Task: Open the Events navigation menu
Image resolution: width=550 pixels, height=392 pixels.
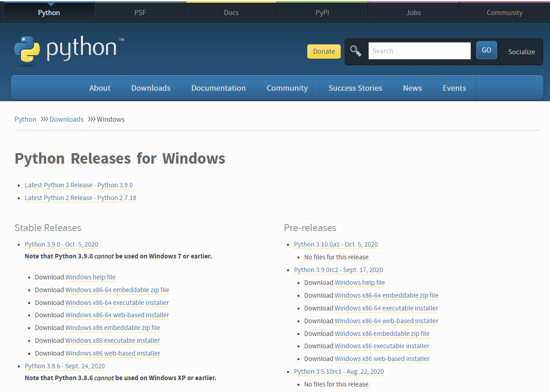Action: pyautogui.click(x=454, y=88)
